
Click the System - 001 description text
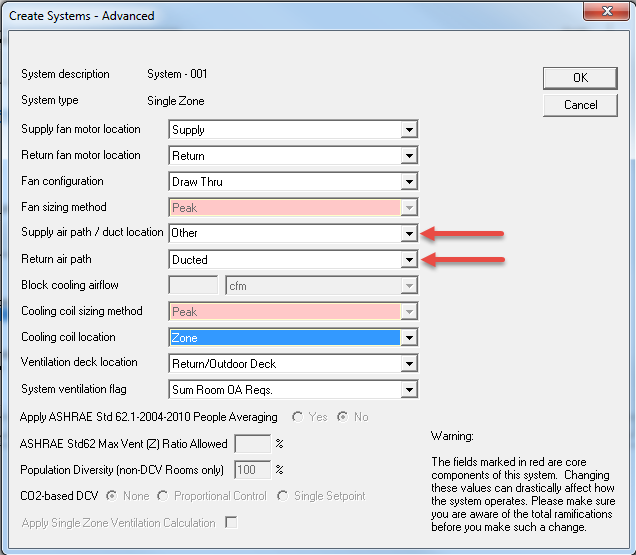177,74
